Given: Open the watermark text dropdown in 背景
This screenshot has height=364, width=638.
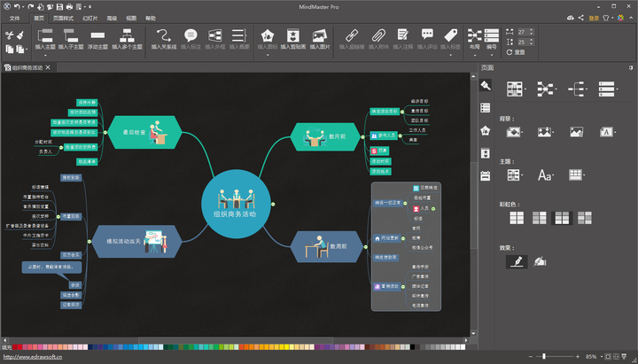Looking at the screenshot, I should coord(607,132).
